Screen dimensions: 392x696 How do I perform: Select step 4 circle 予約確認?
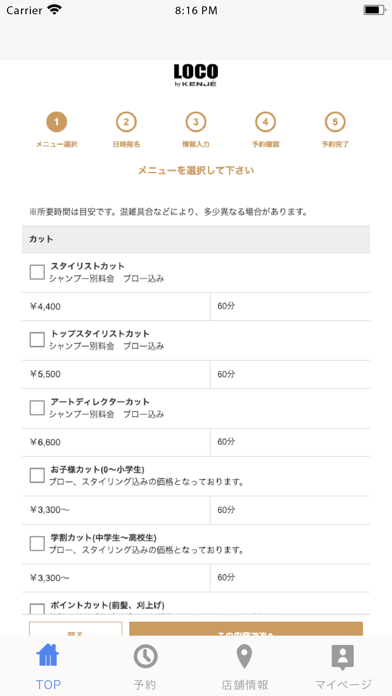click(265, 122)
